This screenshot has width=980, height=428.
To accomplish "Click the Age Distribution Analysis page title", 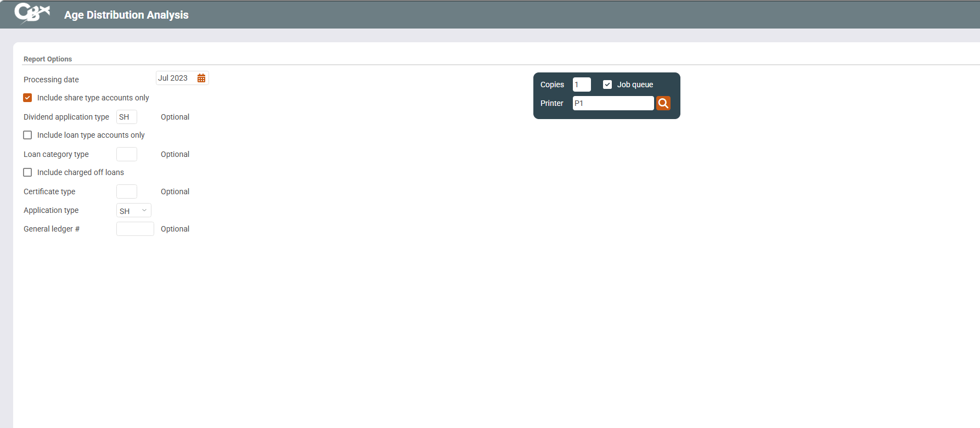I will tap(126, 15).
